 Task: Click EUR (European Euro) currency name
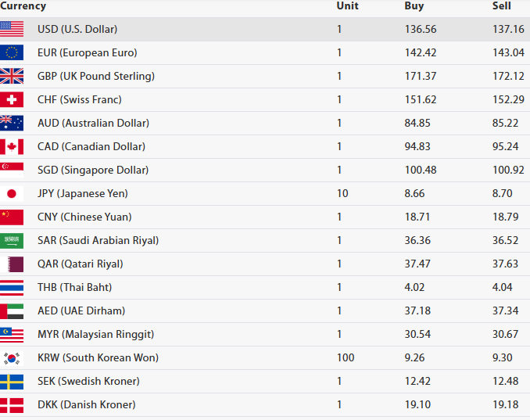(87, 52)
